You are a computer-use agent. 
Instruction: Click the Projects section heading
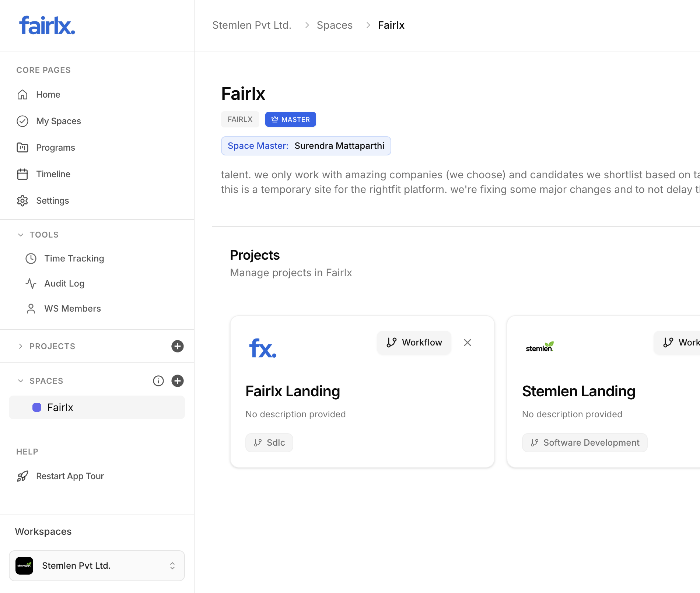pyautogui.click(x=255, y=255)
